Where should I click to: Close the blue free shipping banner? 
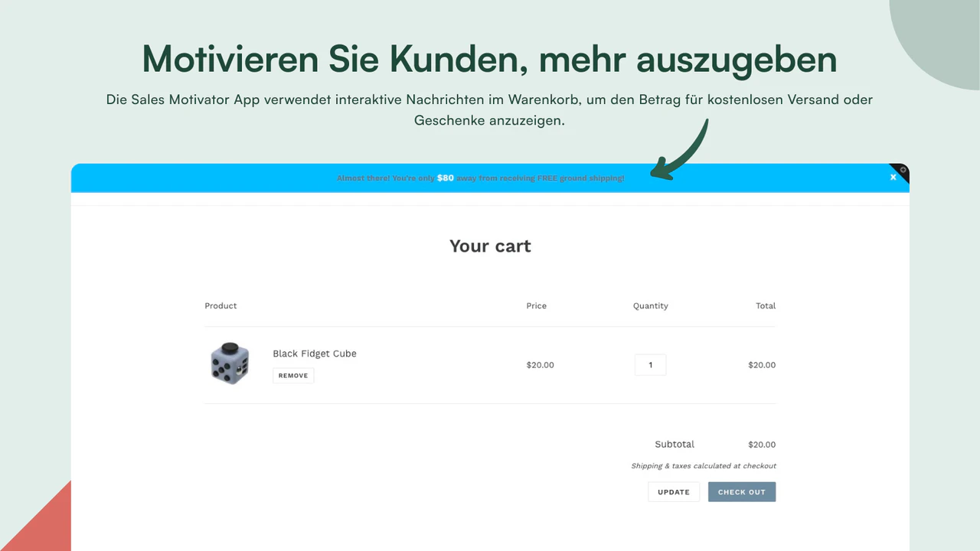coord(893,178)
